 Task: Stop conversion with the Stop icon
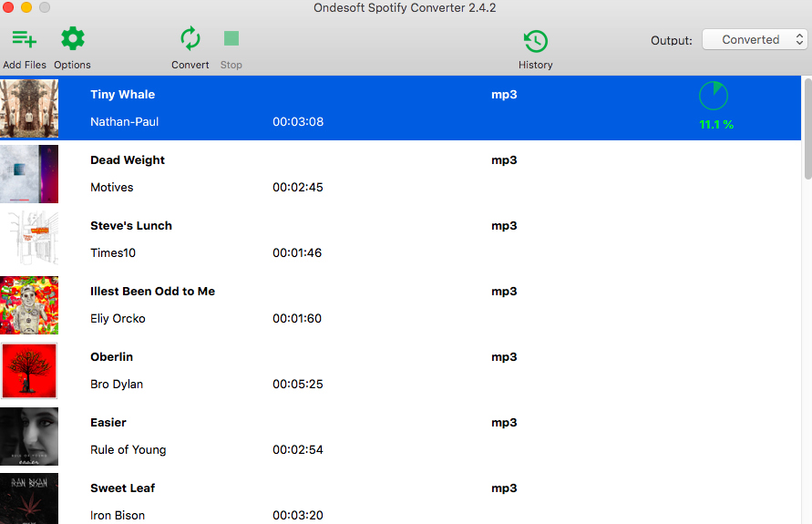[x=231, y=38]
